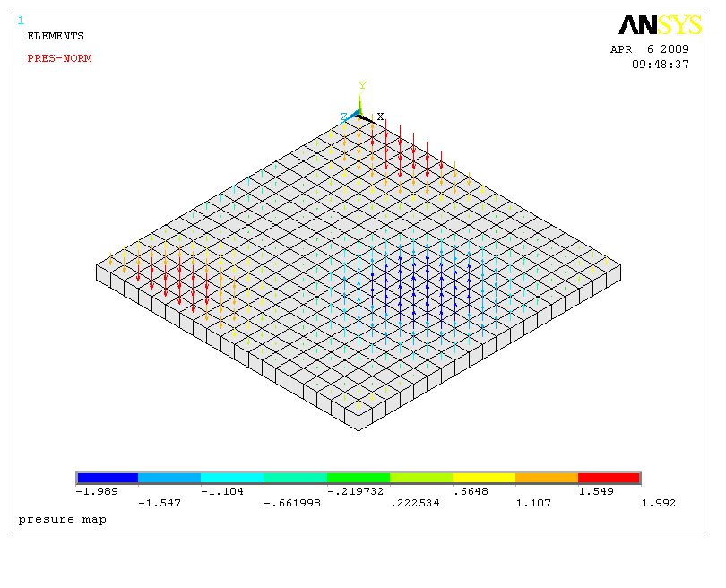
Task: Click the legend value -1.989
Action: [x=97, y=491]
